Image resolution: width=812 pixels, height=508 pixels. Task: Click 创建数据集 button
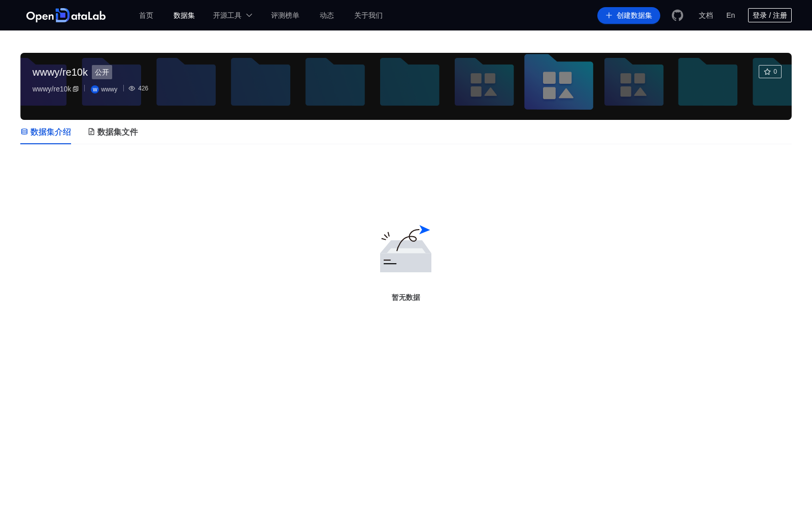629,15
